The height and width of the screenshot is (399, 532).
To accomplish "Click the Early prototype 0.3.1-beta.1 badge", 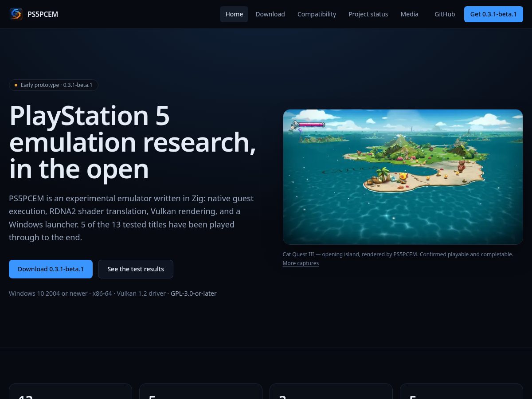I will click(x=54, y=85).
